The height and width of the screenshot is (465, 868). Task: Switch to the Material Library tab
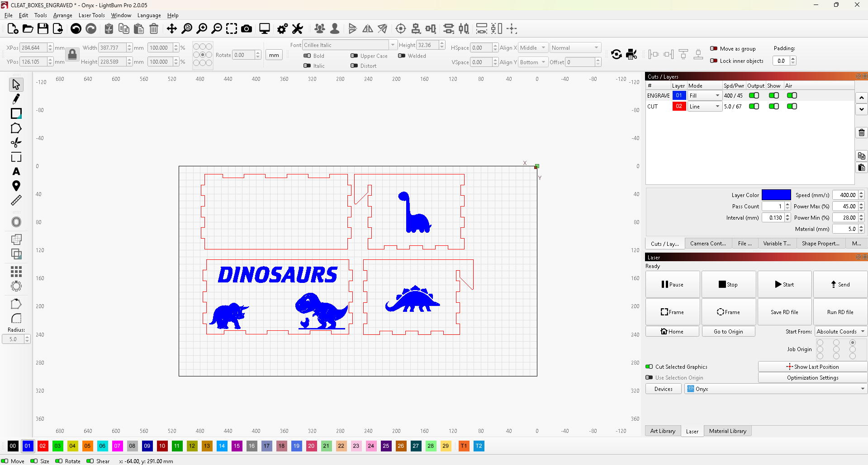pyautogui.click(x=727, y=431)
